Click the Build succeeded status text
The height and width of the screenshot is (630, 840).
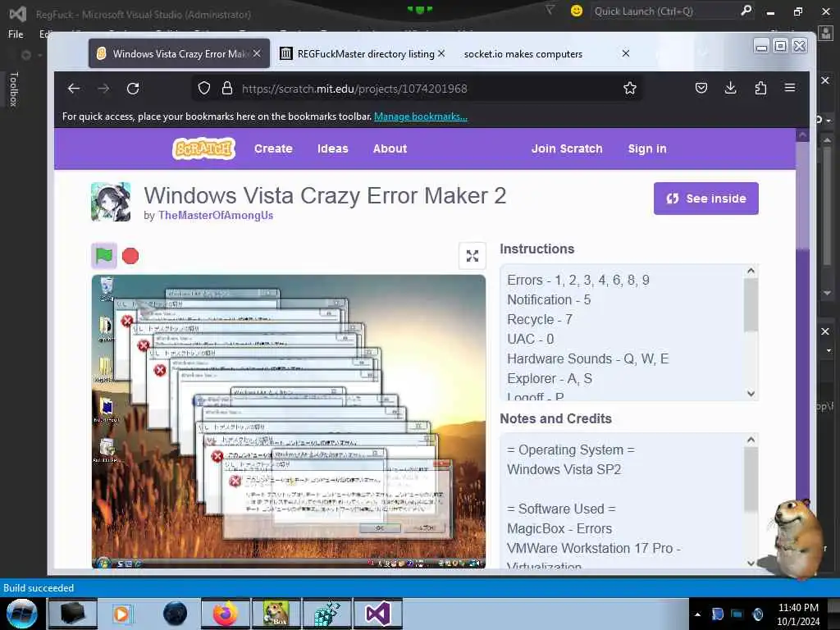pyautogui.click(x=39, y=587)
